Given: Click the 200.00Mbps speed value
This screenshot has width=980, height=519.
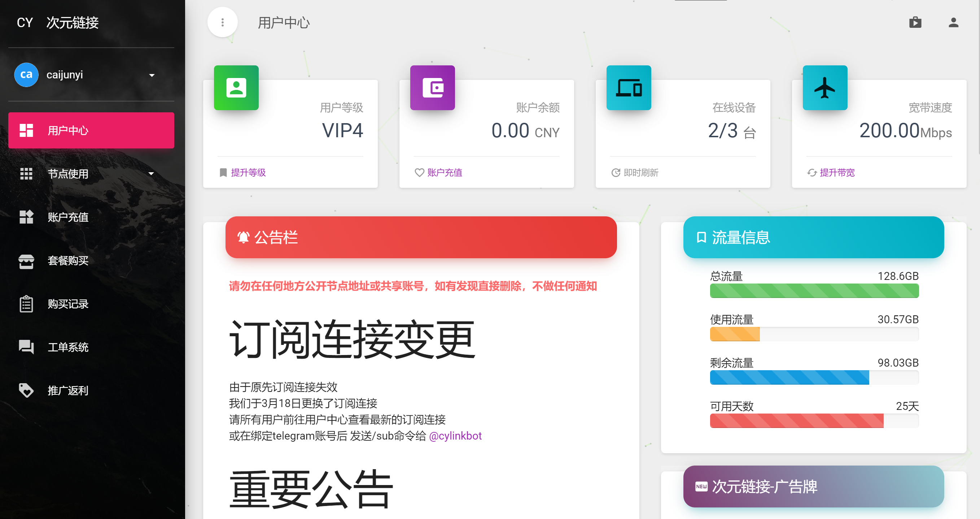Looking at the screenshot, I should tap(905, 131).
